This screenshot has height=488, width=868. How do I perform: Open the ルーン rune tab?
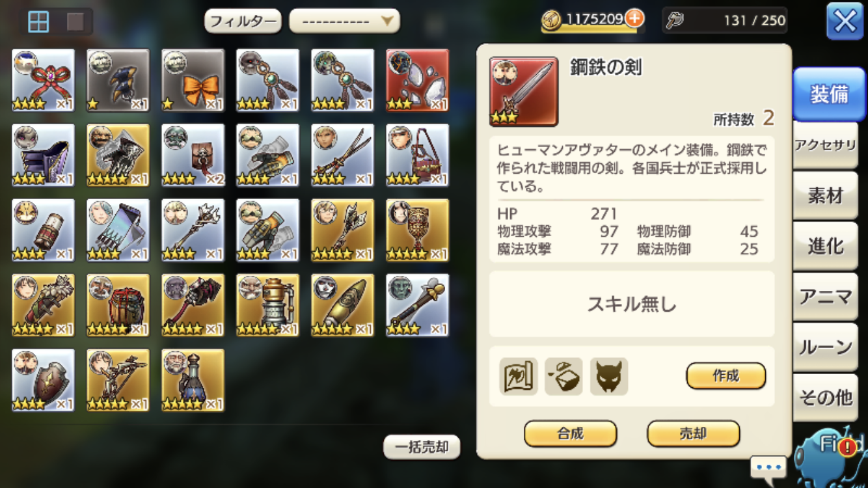tap(826, 347)
